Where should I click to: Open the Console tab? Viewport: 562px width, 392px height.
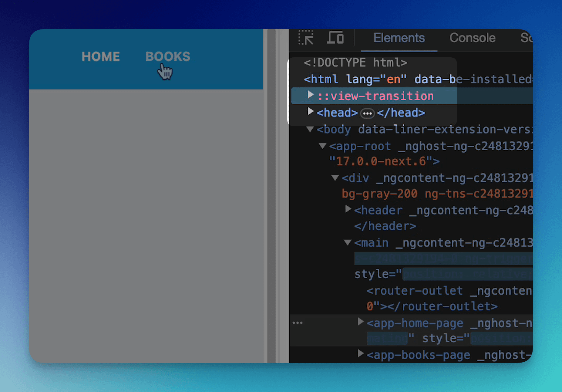[x=472, y=38]
